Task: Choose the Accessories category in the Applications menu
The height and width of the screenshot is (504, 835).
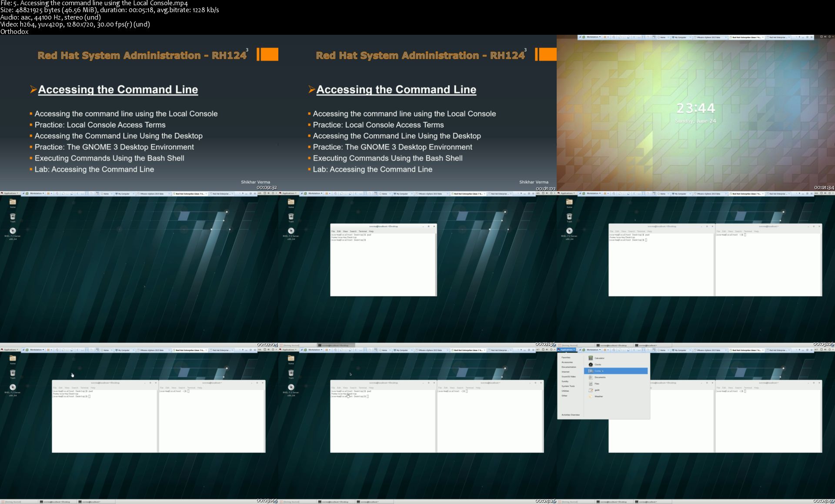Action: pos(567,362)
